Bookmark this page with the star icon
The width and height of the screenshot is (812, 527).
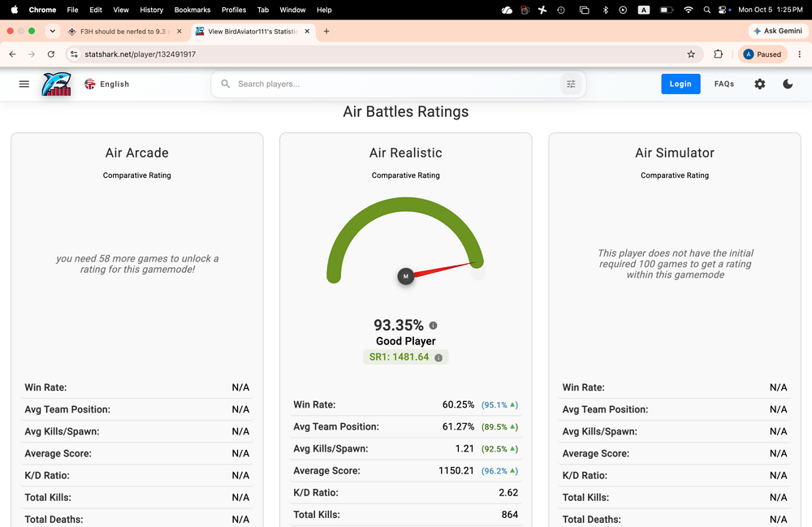coord(691,54)
